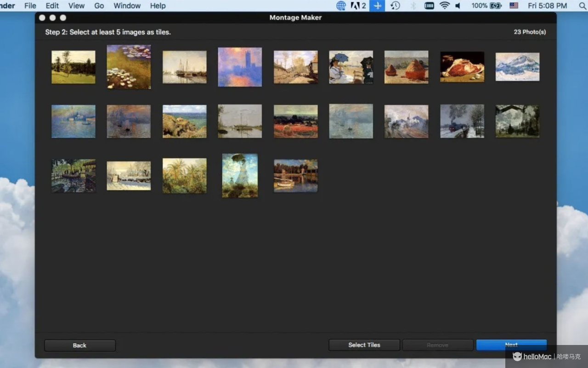Click the volume speaker icon
588x368 pixels.
458,6
